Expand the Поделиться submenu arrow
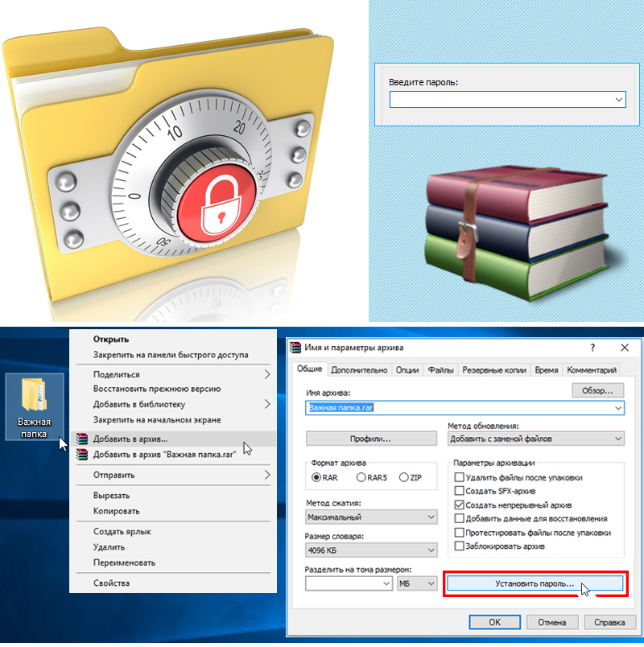The height and width of the screenshot is (647, 644). point(267,374)
